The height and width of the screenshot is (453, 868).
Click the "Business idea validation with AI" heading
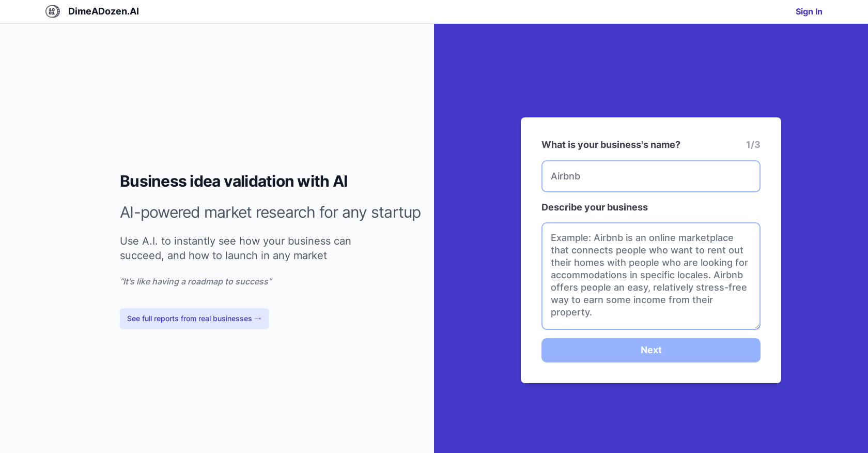pos(234,182)
